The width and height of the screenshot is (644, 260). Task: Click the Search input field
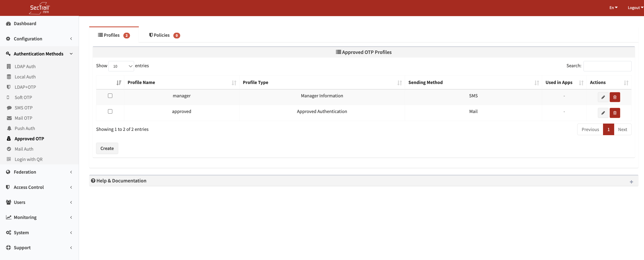(x=607, y=66)
